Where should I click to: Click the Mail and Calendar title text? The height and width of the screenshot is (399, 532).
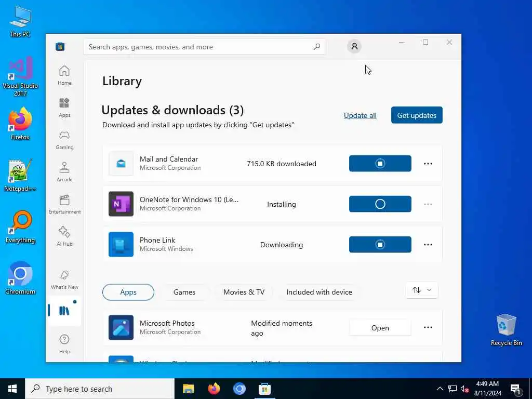pyautogui.click(x=169, y=159)
